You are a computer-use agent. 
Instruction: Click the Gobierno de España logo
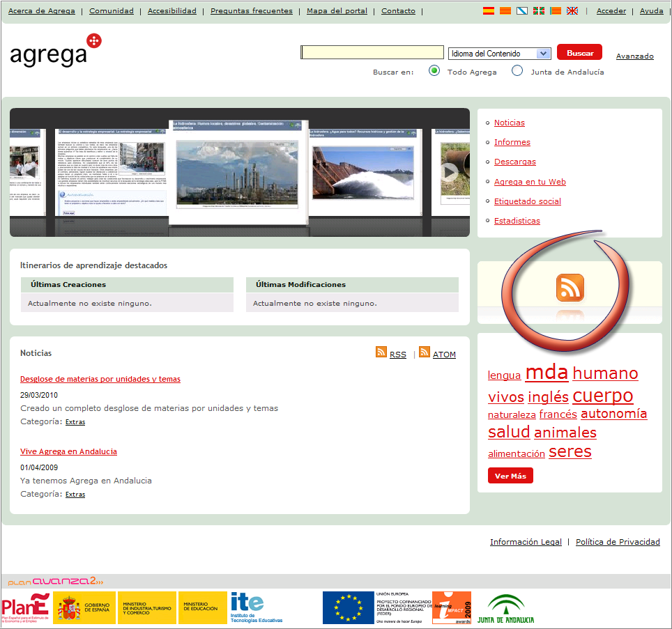point(84,607)
